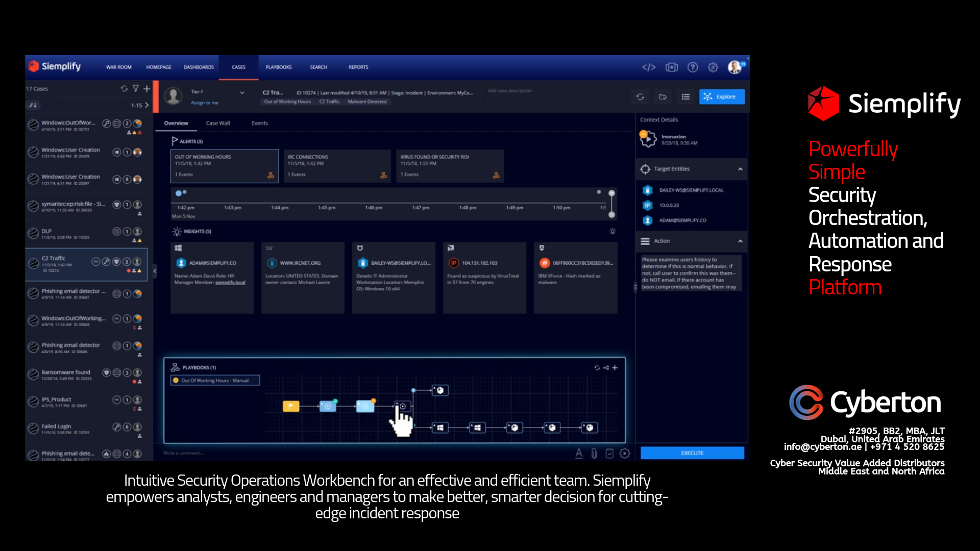Click the insights settings sun icon
Screen dimensions: 980x551
612,232
